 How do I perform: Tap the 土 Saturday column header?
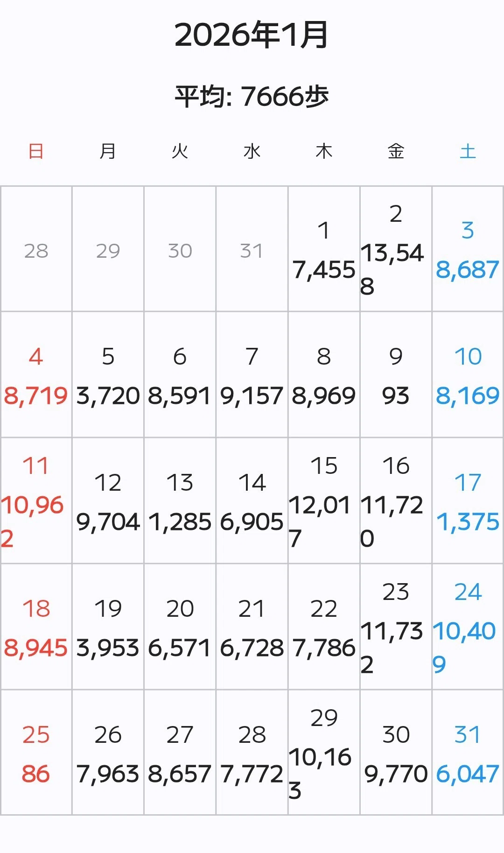468,151
